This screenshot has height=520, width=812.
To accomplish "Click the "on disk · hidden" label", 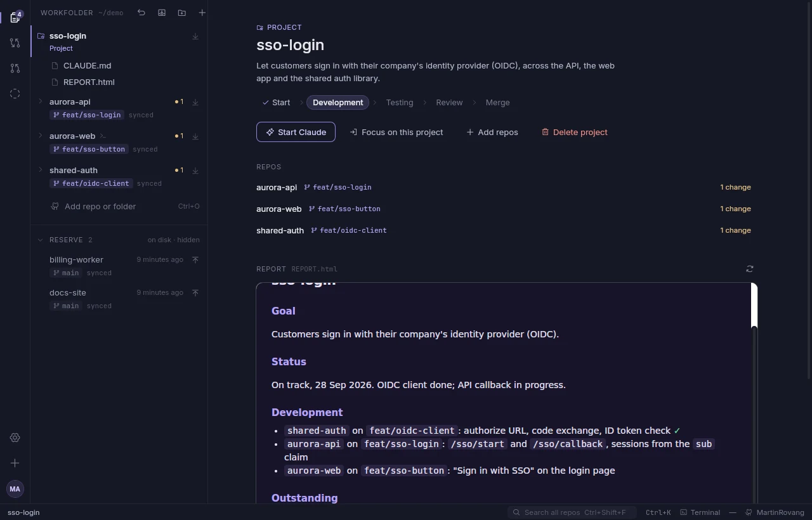I will pyautogui.click(x=174, y=240).
